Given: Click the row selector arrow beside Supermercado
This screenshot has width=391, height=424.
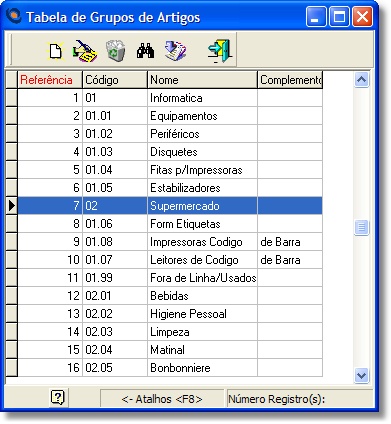Looking at the screenshot, I should tap(12, 206).
